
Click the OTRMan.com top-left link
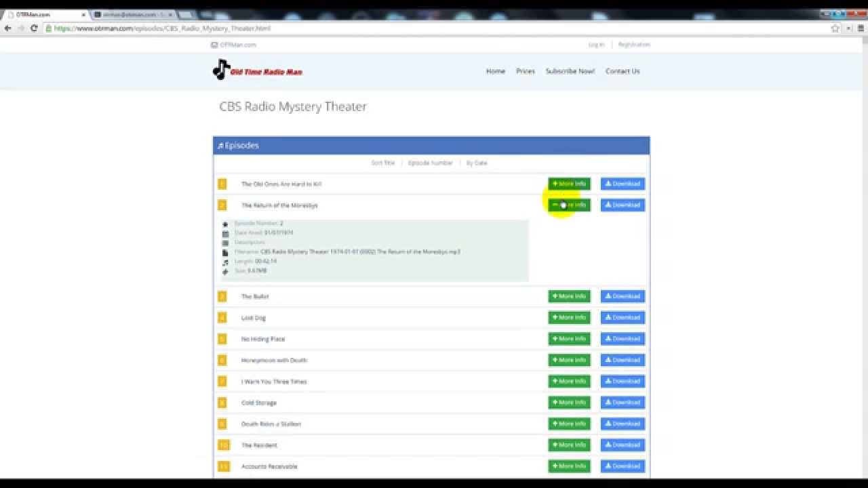(x=233, y=45)
